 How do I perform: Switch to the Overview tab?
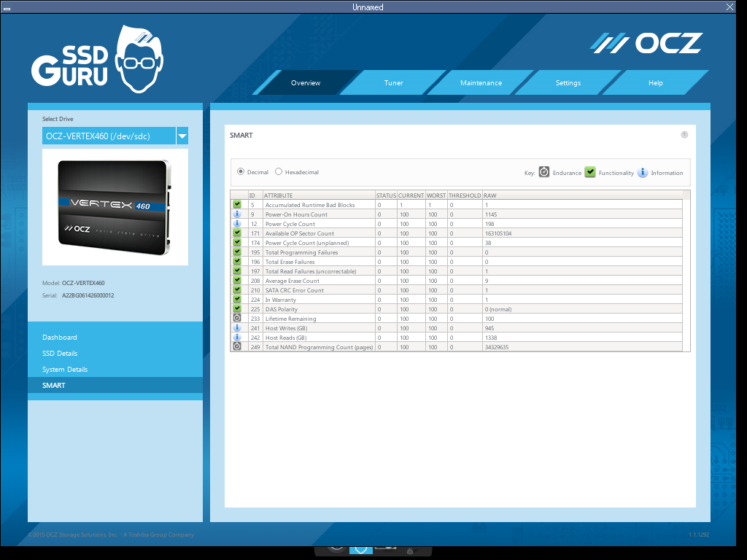click(306, 83)
